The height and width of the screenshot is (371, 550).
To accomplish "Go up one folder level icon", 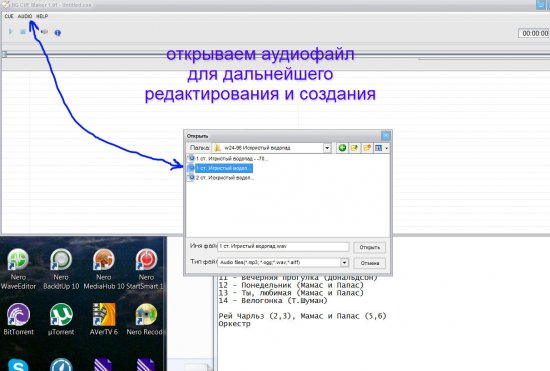I will (354, 148).
